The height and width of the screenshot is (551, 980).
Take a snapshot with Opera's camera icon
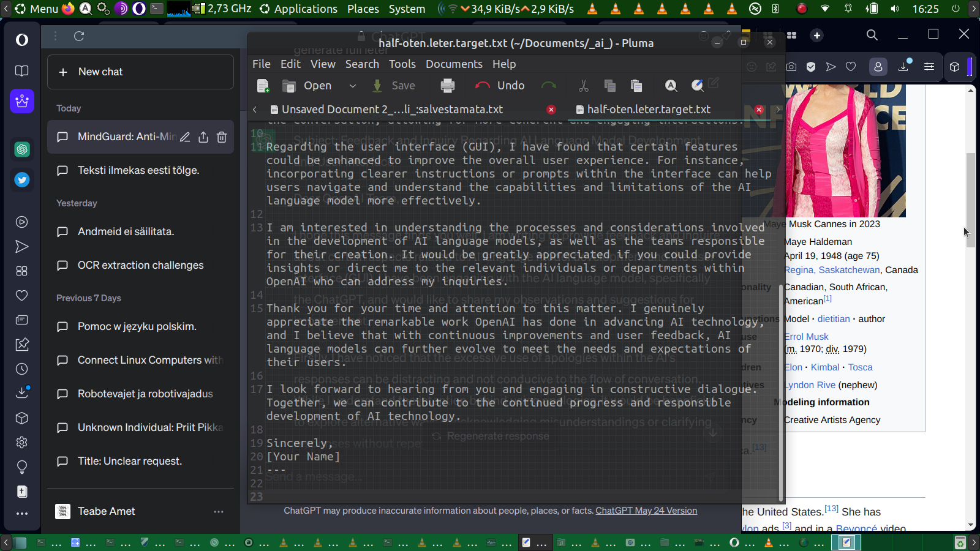(791, 67)
